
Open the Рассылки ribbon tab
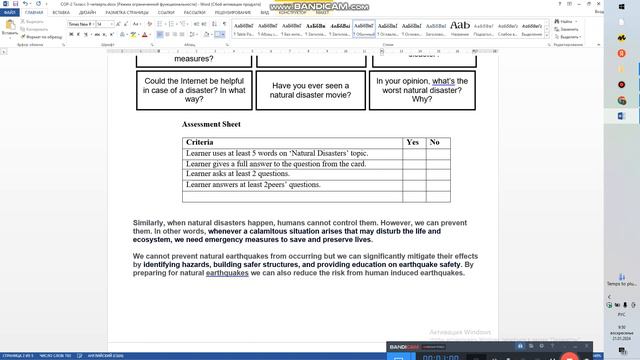[x=195, y=13]
